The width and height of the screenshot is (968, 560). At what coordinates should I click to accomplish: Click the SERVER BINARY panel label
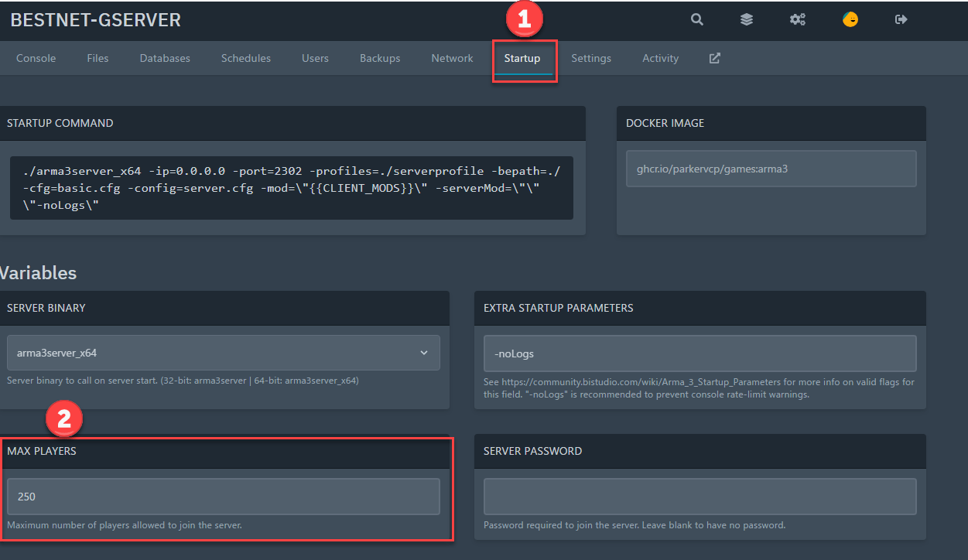[46, 308]
